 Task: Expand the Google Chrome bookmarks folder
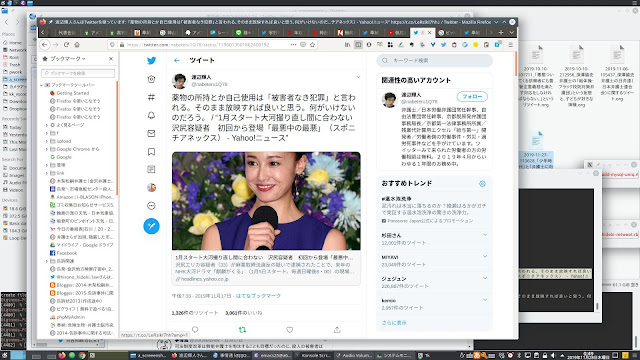(x=47, y=149)
